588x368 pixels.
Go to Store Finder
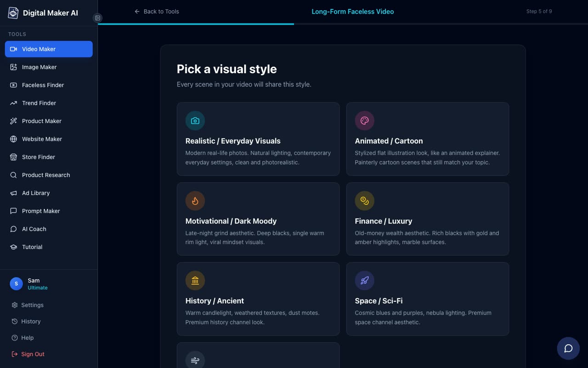[49, 157]
